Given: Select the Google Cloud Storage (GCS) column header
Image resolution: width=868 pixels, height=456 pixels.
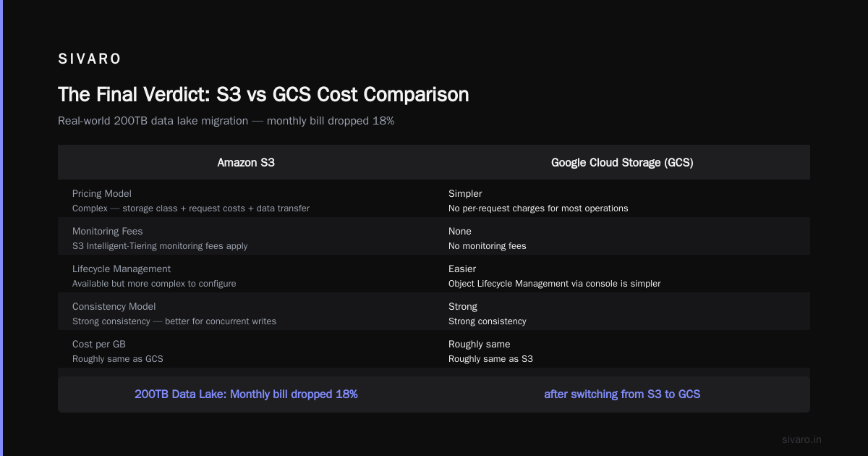Looking at the screenshot, I should point(622,163).
